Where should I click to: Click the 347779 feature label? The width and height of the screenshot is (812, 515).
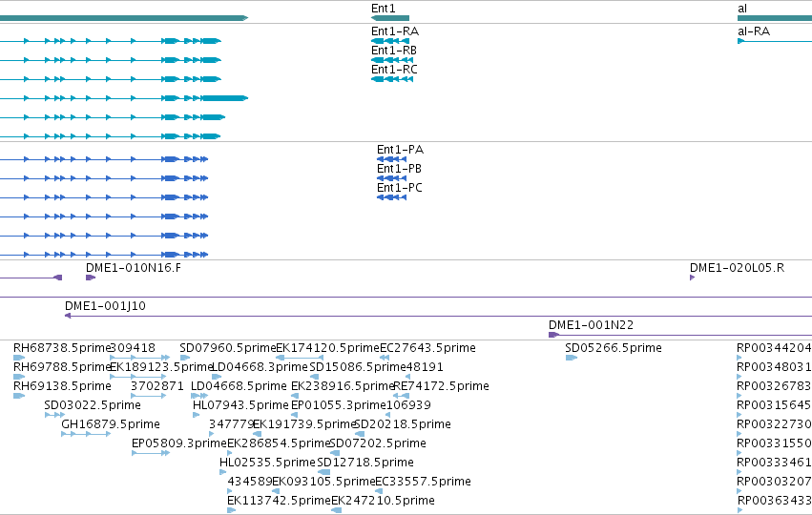[x=231, y=424]
